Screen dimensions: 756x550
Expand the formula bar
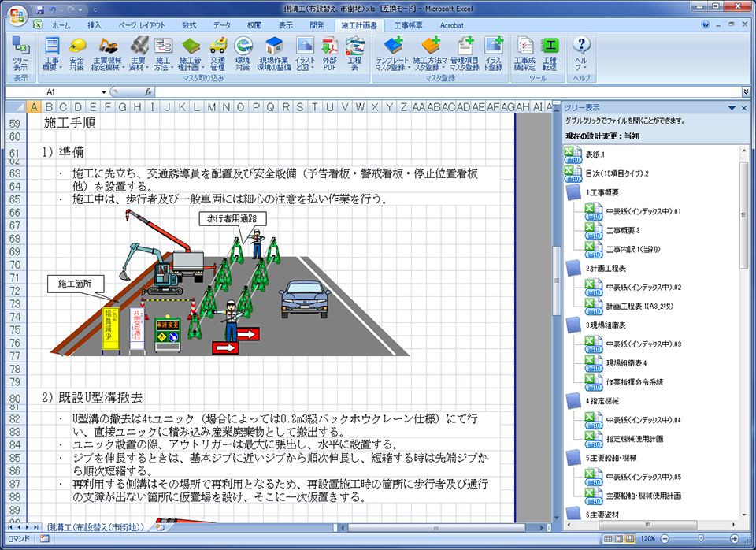click(746, 92)
